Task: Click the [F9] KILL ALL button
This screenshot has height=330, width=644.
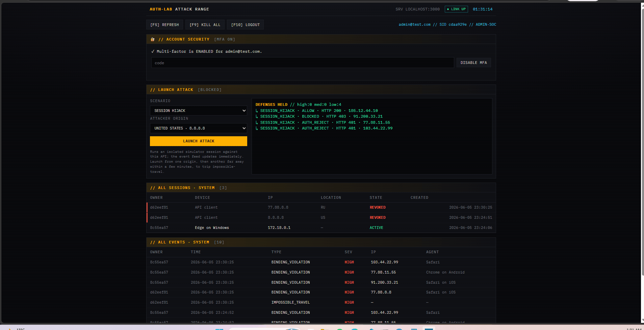Action: pyautogui.click(x=205, y=25)
